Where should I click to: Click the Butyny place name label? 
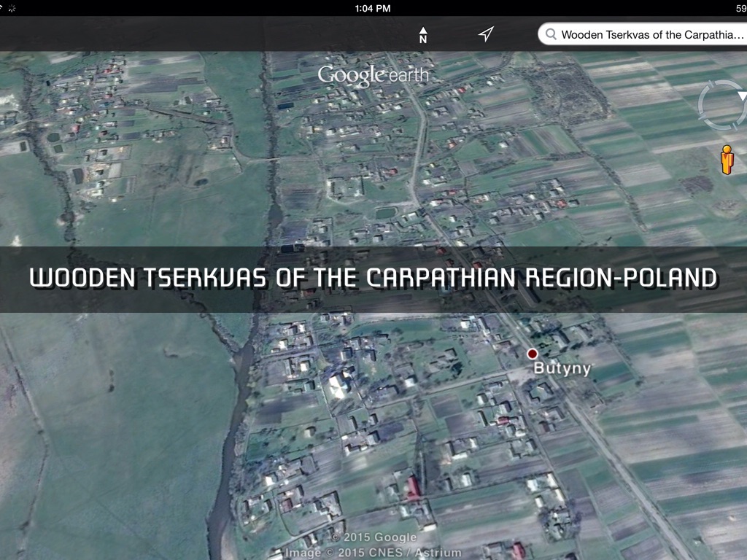coord(562,368)
